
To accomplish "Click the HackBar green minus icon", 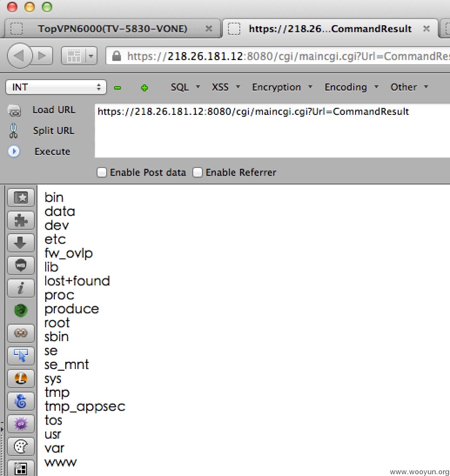I will [x=118, y=88].
